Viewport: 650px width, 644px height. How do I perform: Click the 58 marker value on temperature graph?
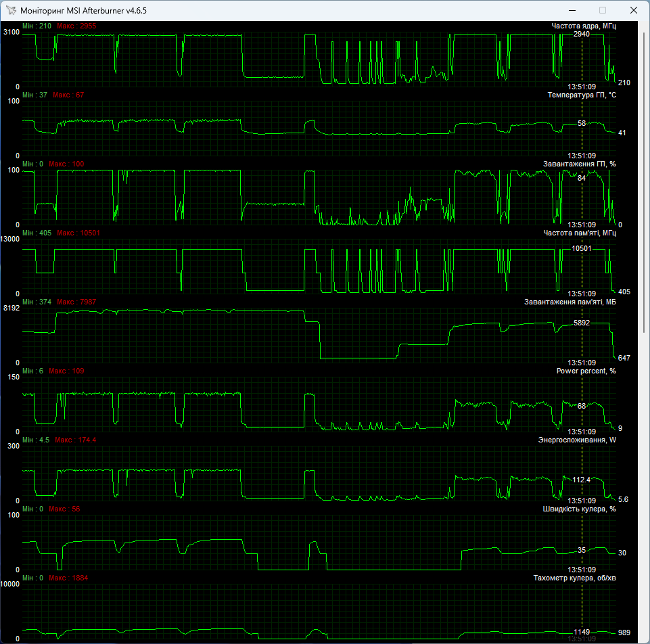point(582,123)
